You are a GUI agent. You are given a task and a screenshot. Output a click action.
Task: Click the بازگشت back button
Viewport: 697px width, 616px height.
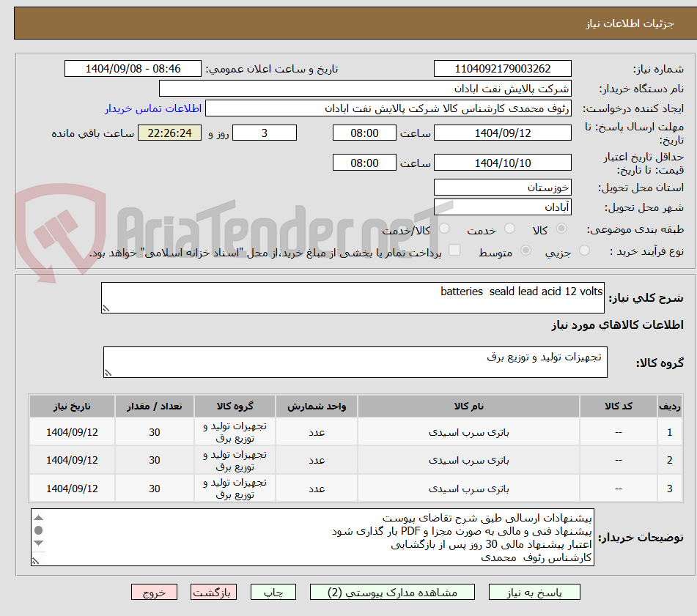click(x=213, y=592)
